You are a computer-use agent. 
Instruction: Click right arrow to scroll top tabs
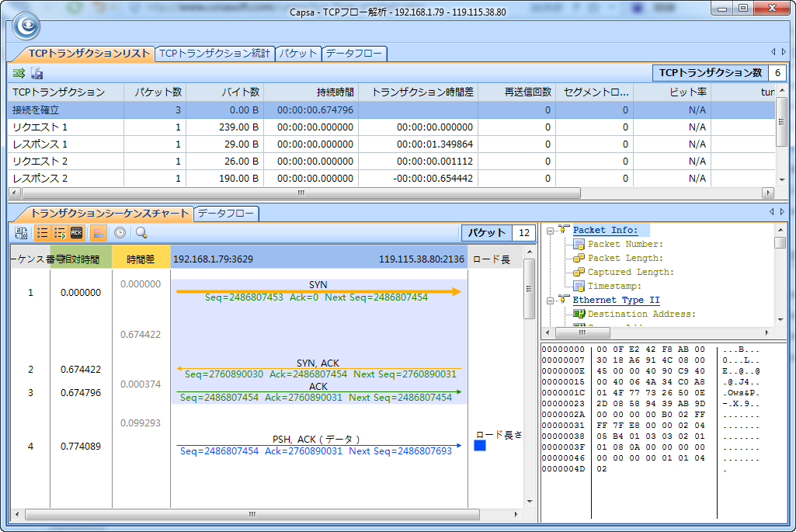(x=783, y=52)
